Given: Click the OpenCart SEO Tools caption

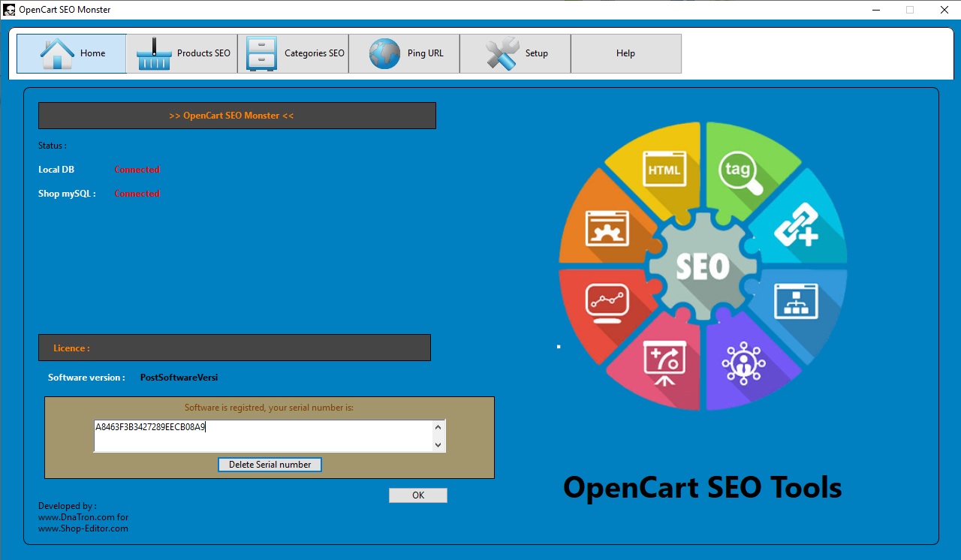Looking at the screenshot, I should [x=703, y=487].
